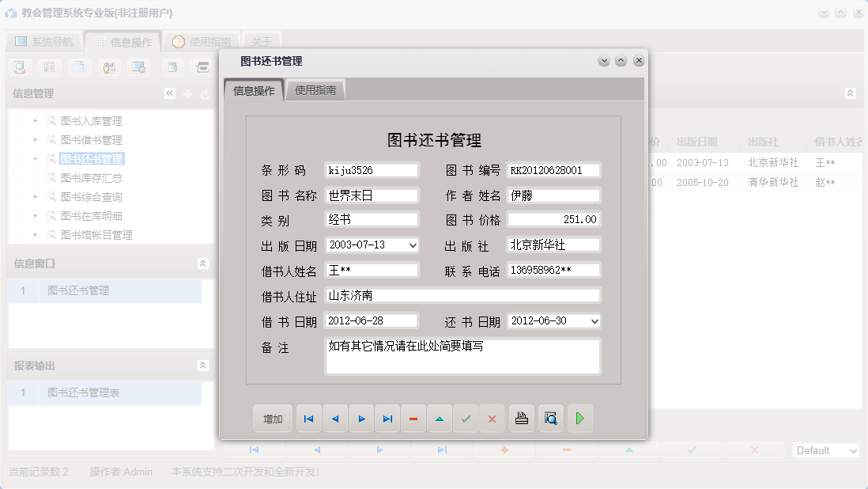The width and height of the screenshot is (868, 489).
Task: Delete the current record using the red minus icon
Action: tap(413, 419)
